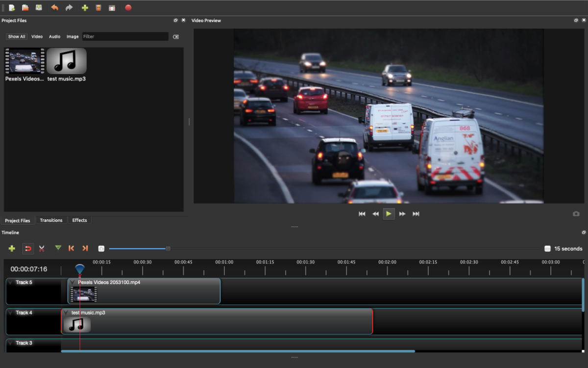Open the Pexels Videos clip menu arrow

[73, 283]
